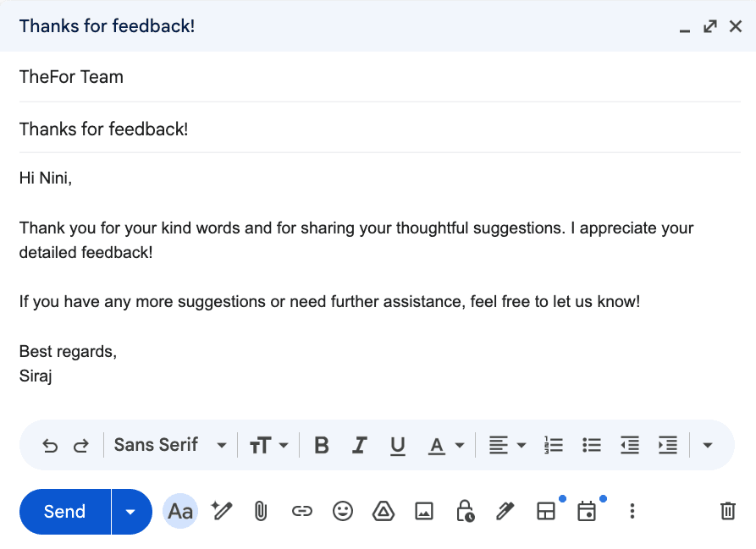Toggle bold formatting
Viewport: 756px width, 549px height.
(321, 445)
